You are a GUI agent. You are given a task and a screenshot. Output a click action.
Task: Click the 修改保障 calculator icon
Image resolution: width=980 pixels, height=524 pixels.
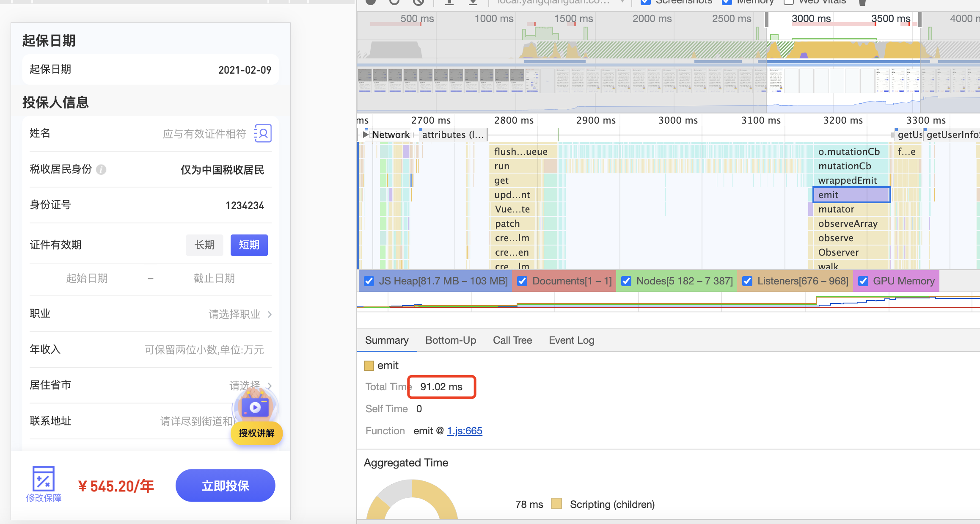[x=43, y=479]
